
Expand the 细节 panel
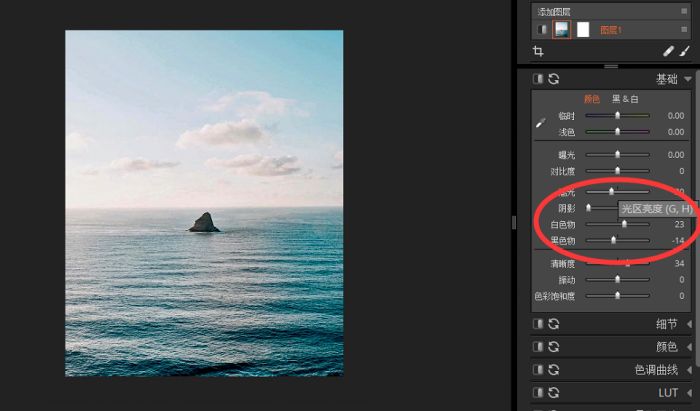[688, 324]
